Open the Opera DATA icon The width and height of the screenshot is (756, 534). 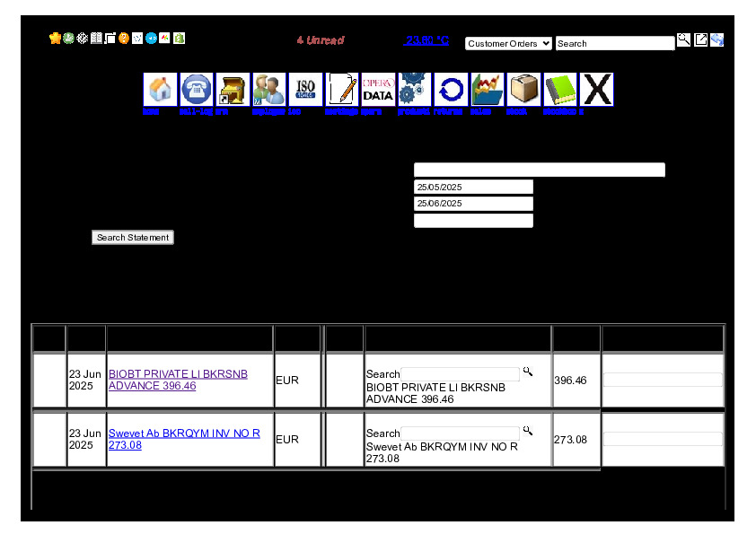[x=378, y=90]
